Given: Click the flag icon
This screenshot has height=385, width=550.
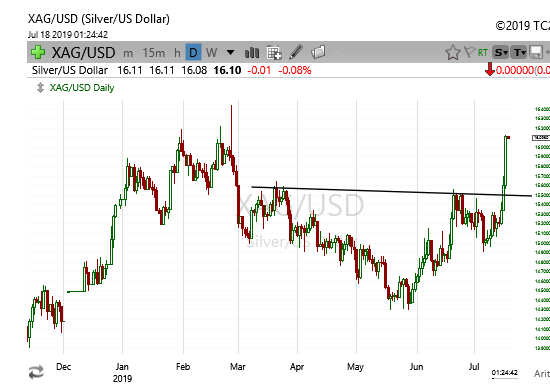Looking at the screenshot, I should click(470, 52).
